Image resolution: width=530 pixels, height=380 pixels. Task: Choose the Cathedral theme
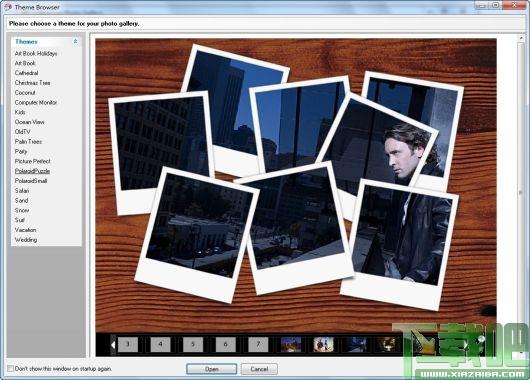tap(26, 73)
